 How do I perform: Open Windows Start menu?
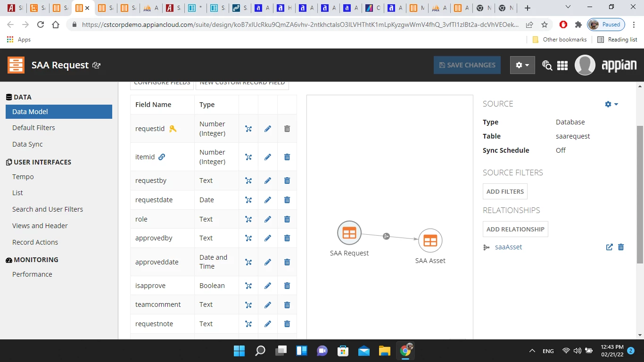(239, 351)
